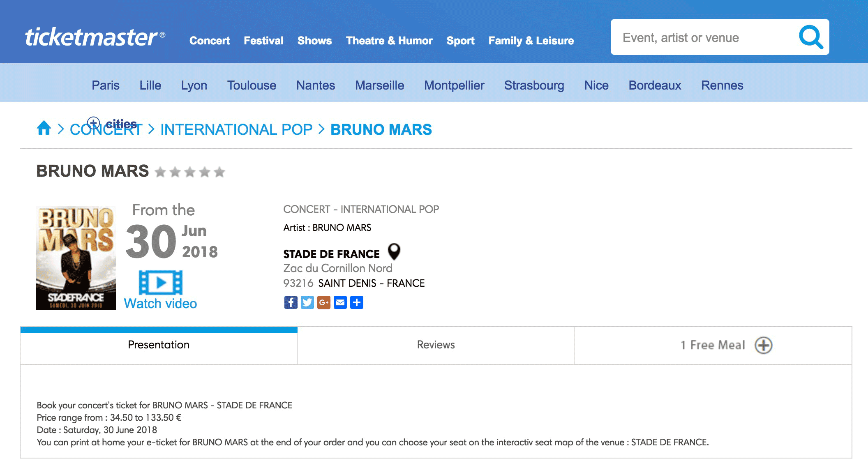
Task: Click the search magnifier icon
Action: [810, 37]
